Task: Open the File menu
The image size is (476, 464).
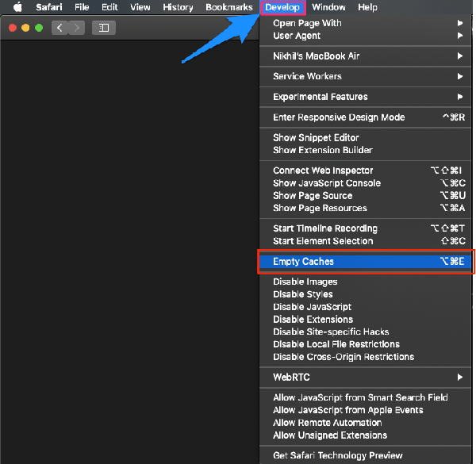Action: click(x=82, y=7)
